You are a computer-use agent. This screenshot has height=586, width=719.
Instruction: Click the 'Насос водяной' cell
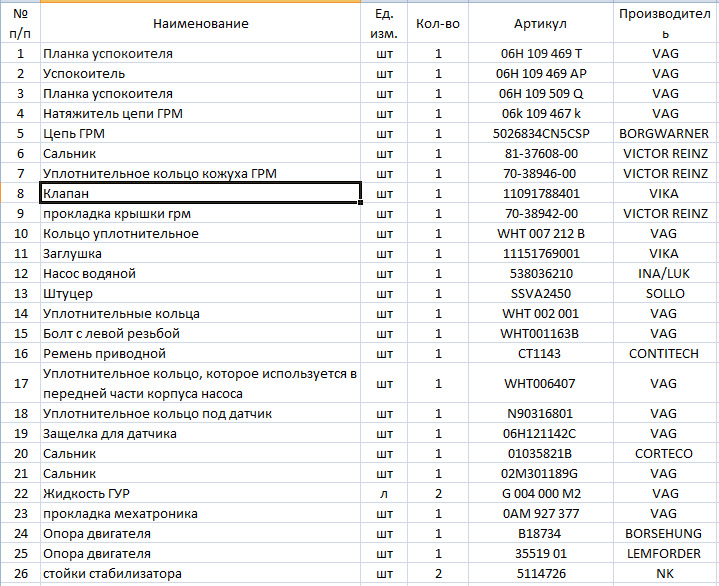[x=201, y=273]
